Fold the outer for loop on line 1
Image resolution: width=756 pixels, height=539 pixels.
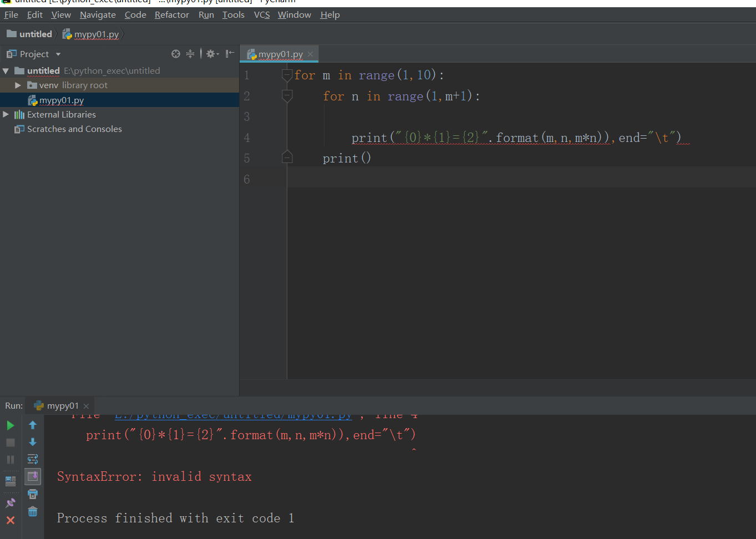(x=287, y=75)
